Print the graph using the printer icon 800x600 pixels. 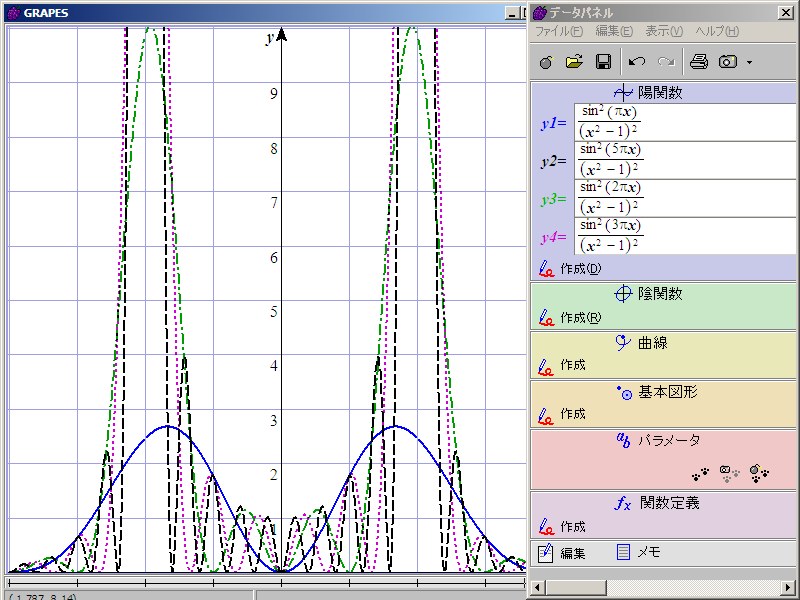pos(698,62)
